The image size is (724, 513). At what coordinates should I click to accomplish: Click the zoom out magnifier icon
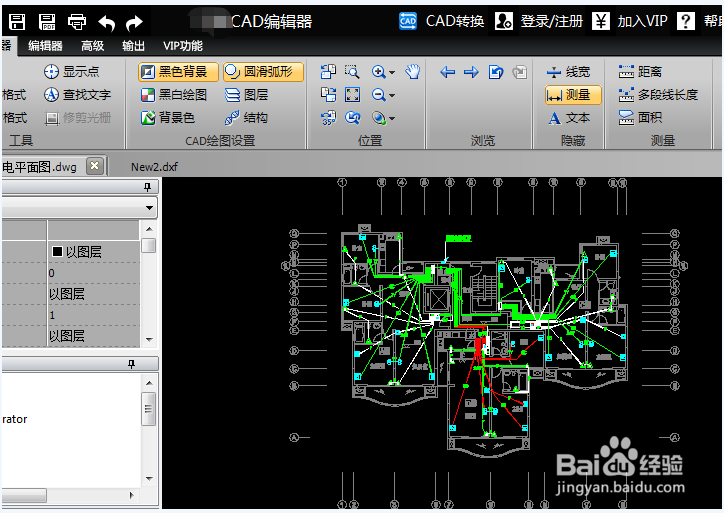379,95
